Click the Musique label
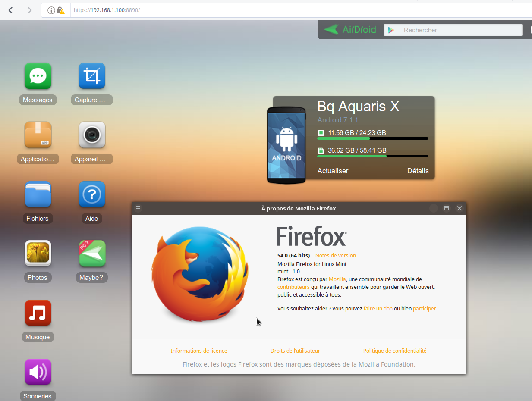This screenshot has height=401, width=532. coord(38,337)
